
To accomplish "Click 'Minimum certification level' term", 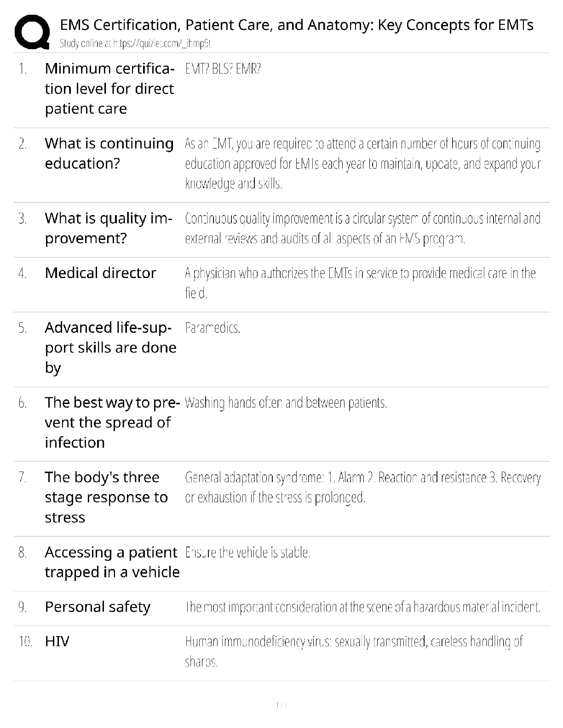I will [109, 89].
